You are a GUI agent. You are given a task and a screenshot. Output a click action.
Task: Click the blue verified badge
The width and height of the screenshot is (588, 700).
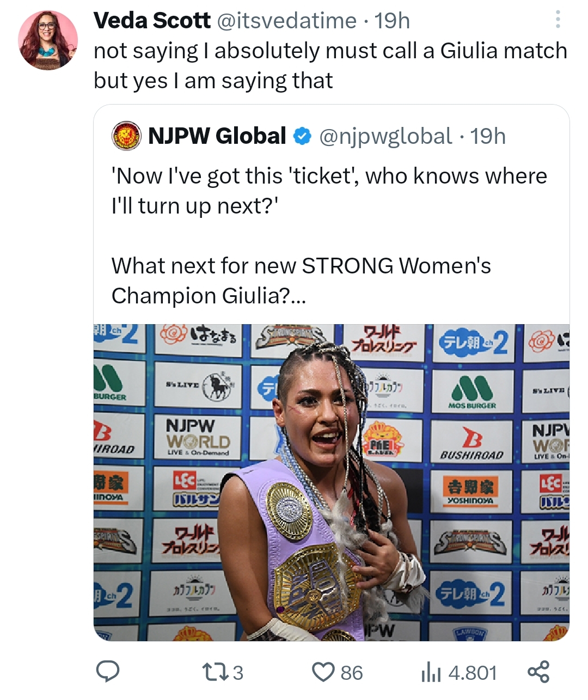[302, 136]
